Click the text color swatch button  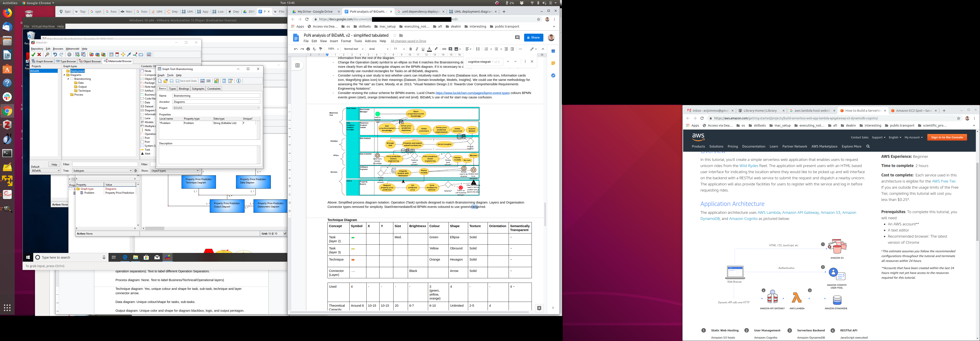coord(429,49)
